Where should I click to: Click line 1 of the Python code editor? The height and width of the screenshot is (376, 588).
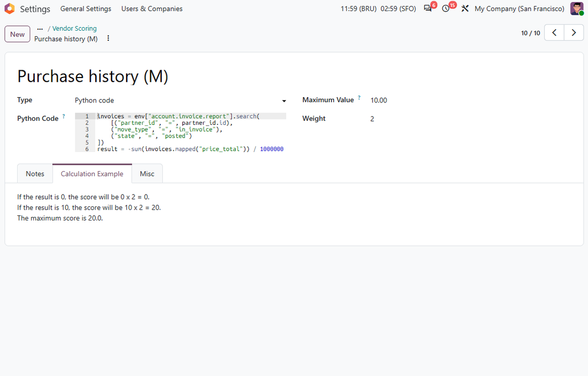coord(191,116)
